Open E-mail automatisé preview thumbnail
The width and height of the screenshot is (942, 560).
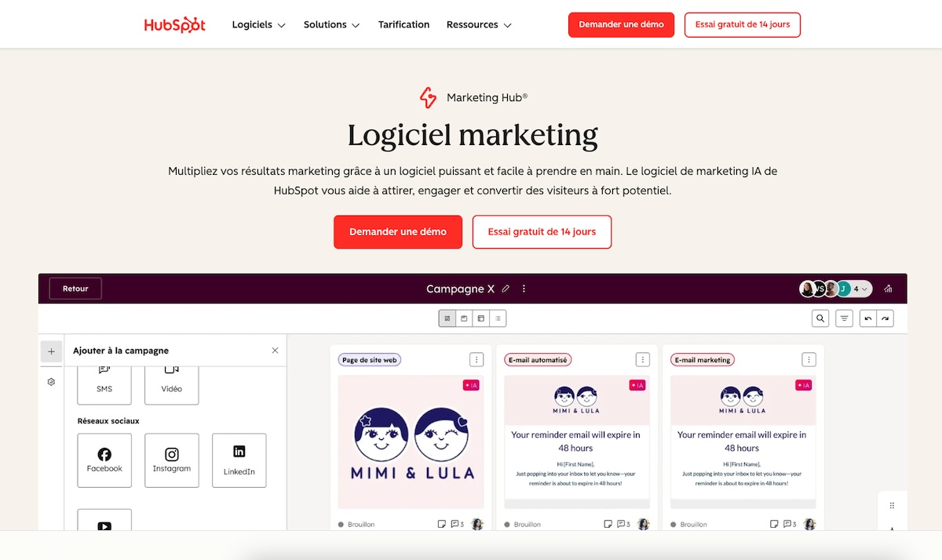577,442
